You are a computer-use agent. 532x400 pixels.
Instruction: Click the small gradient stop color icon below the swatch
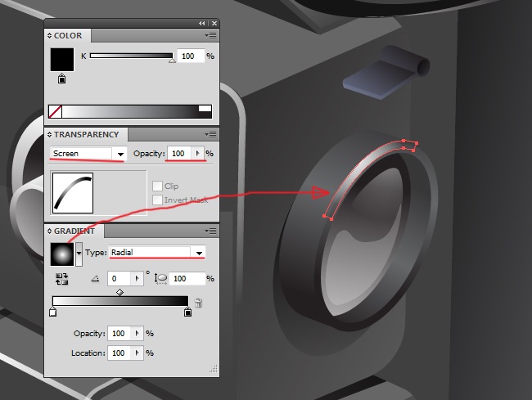pyautogui.click(x=61, y=79)
